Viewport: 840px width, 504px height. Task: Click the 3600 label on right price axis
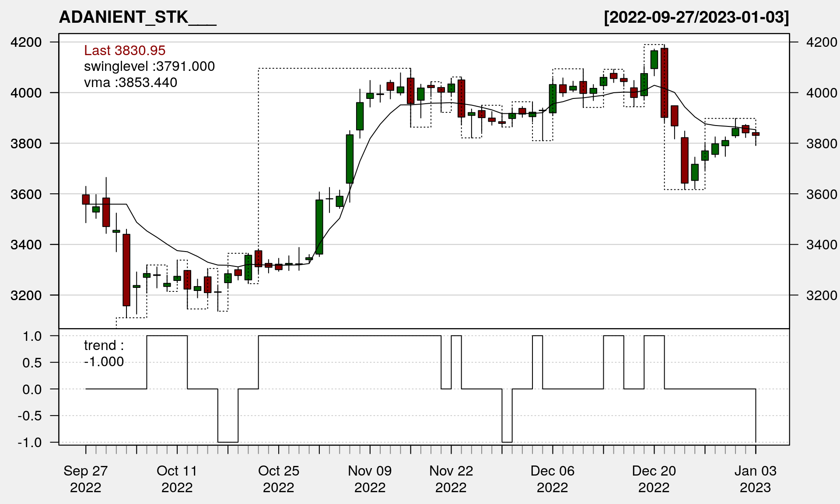pos(821,194)
